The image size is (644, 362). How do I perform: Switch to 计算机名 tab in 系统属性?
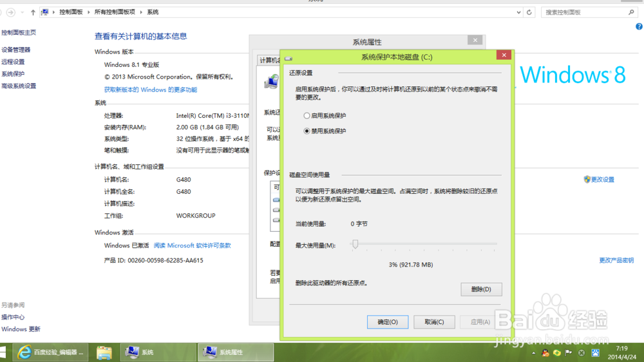[x=269, y=61]
